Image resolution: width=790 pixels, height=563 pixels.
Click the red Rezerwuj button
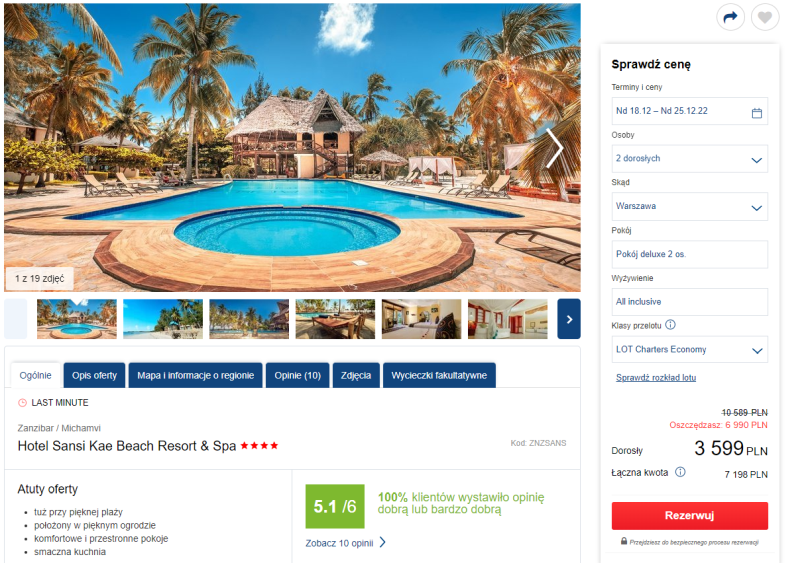coord(689,516)
